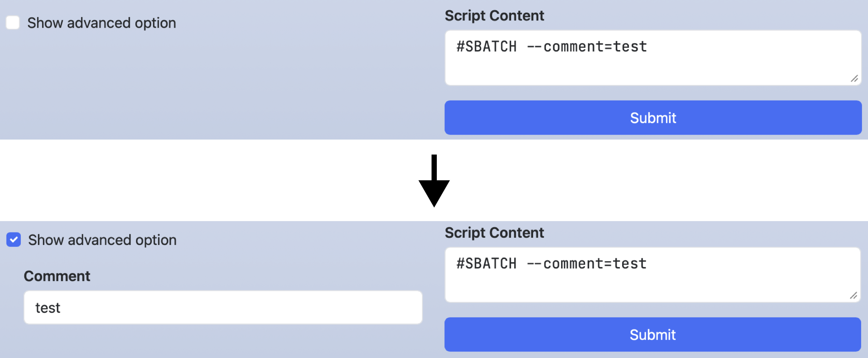
Task: Click the Comment field label
Action: (57, 276)
